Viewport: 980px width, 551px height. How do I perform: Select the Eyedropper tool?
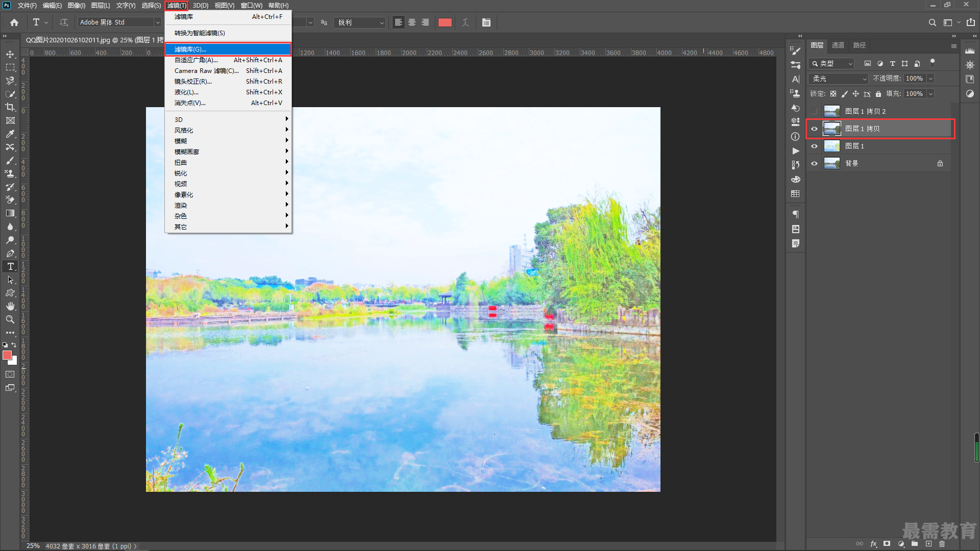click(10, 134)
